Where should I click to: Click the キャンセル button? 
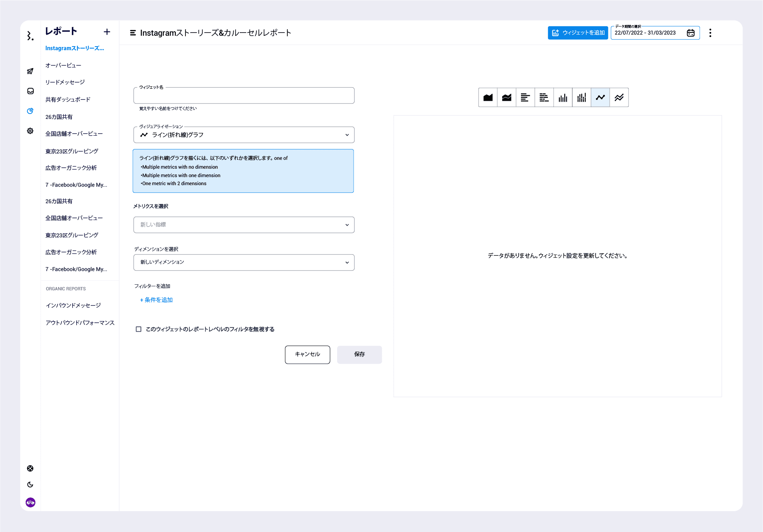pyautogui.click(x=307, y=355)
